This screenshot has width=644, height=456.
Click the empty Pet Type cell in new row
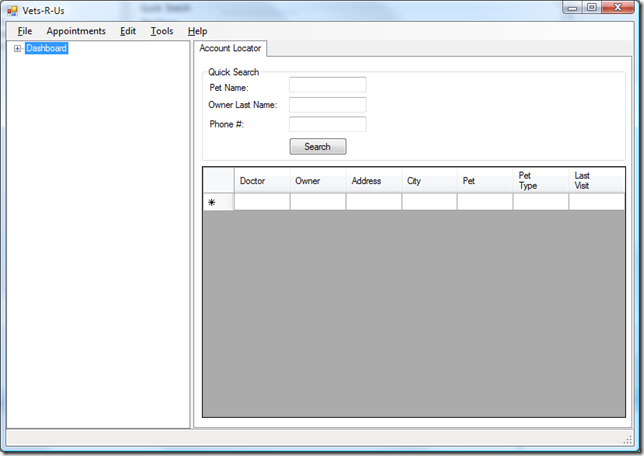click(541, 202)
